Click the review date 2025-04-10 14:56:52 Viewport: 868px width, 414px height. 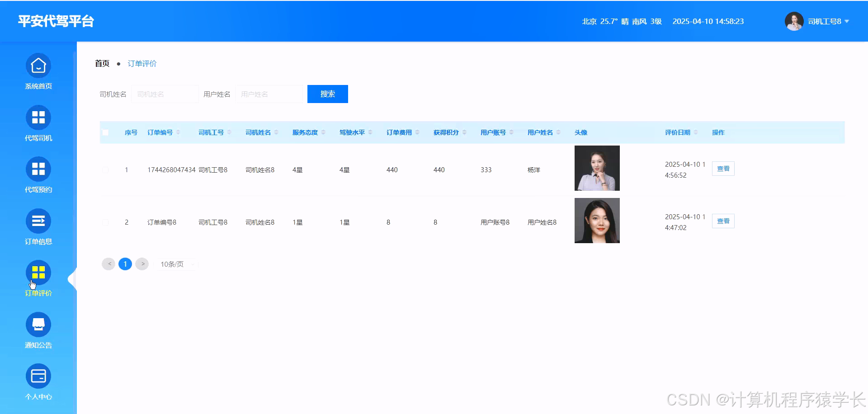point(685,170)
